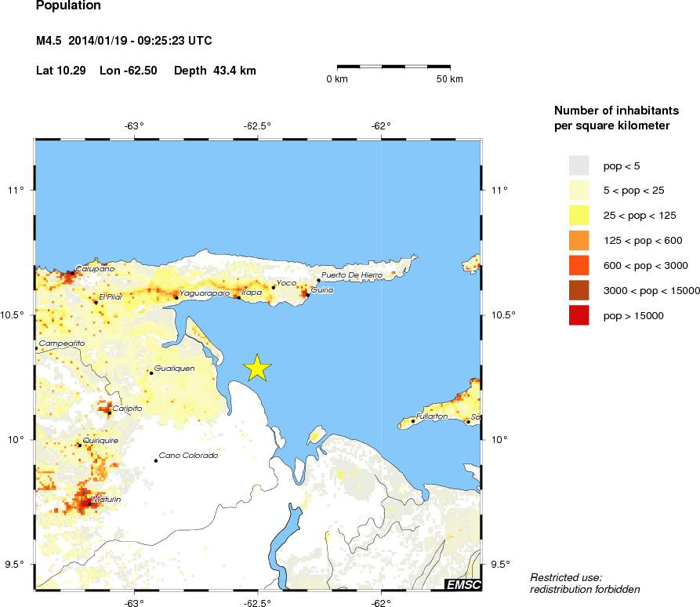Click the EMSC logo on map corner

pyautogui.click(x=462, y=584)
